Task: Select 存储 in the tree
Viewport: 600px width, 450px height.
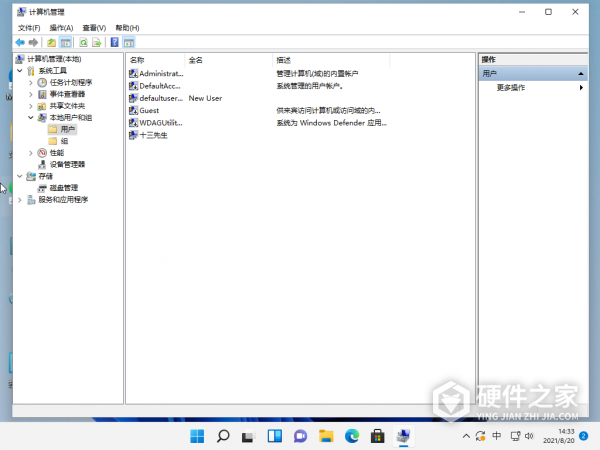Action: (x=46, y=176)
